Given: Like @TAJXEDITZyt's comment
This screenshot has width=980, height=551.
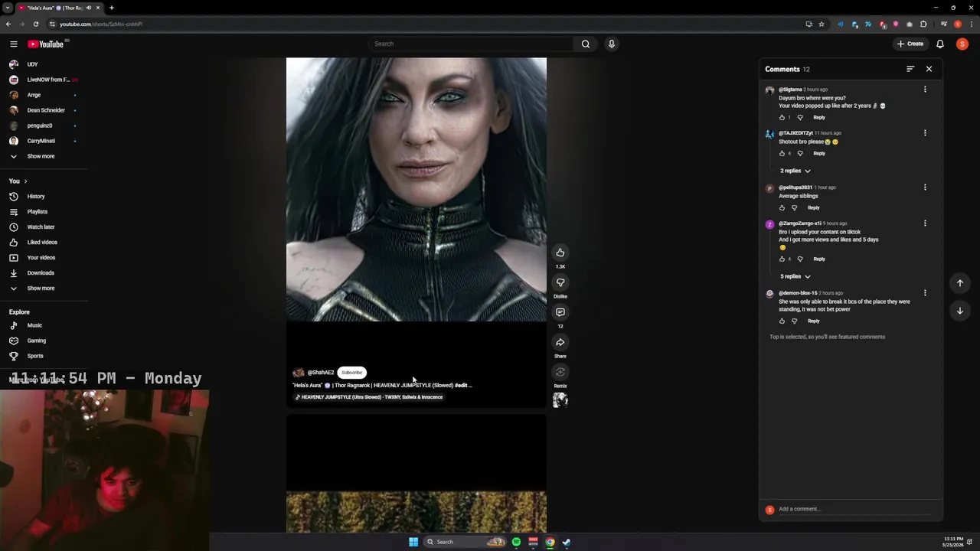Looking at the screenshot, I should click(x=782, y=153).
